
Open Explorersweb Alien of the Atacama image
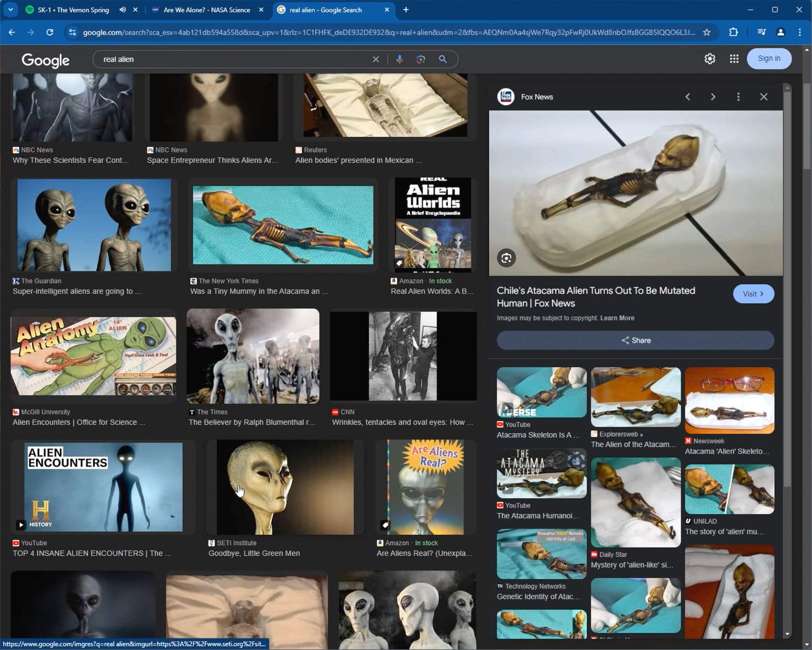[635, 397]
